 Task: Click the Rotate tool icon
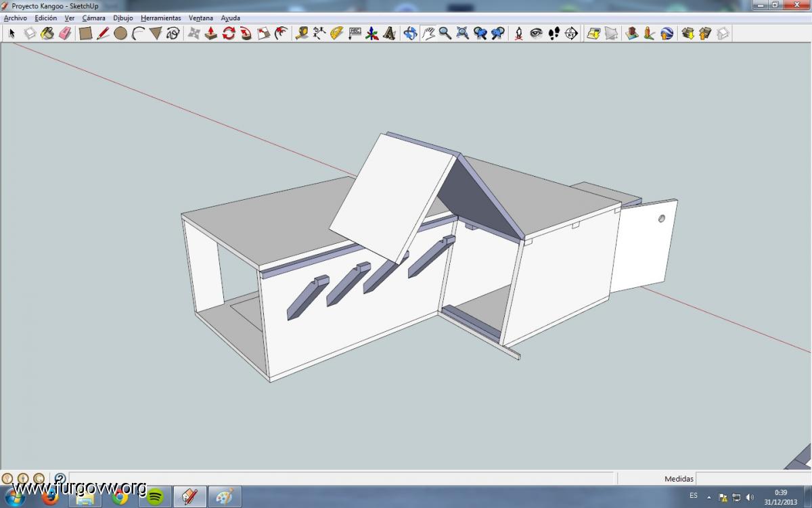point(229,33)
